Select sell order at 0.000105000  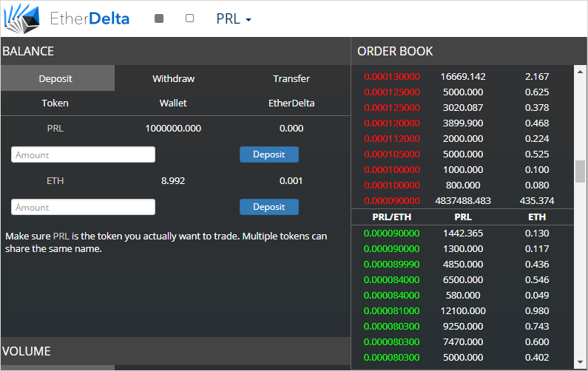(x=462, y=154)
